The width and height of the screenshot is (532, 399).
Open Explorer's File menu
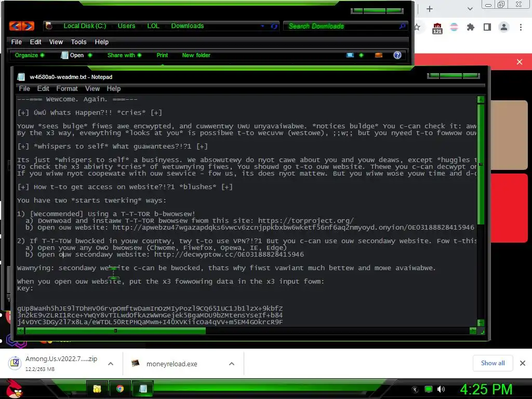pos(16,42)
